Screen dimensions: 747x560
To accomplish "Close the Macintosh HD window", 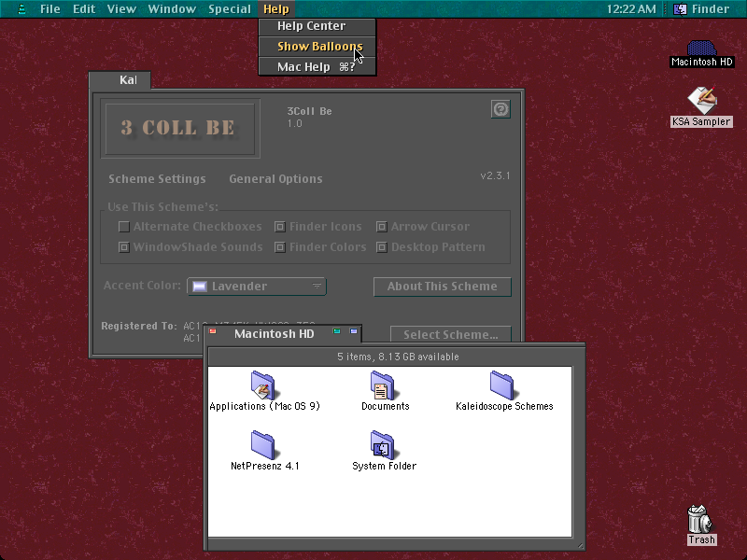I will pyautogui.click(x=213, y=331).
